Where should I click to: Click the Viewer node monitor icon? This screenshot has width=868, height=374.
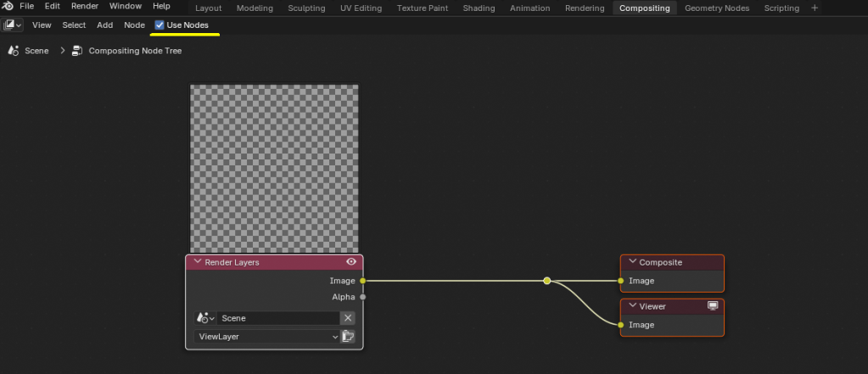(x=714, y=306)
